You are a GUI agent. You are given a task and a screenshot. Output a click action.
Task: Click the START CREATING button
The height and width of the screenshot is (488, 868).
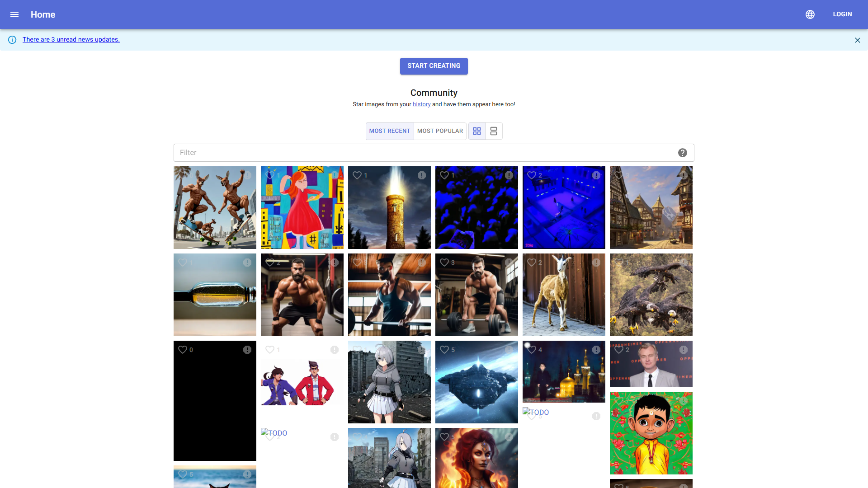434,66
